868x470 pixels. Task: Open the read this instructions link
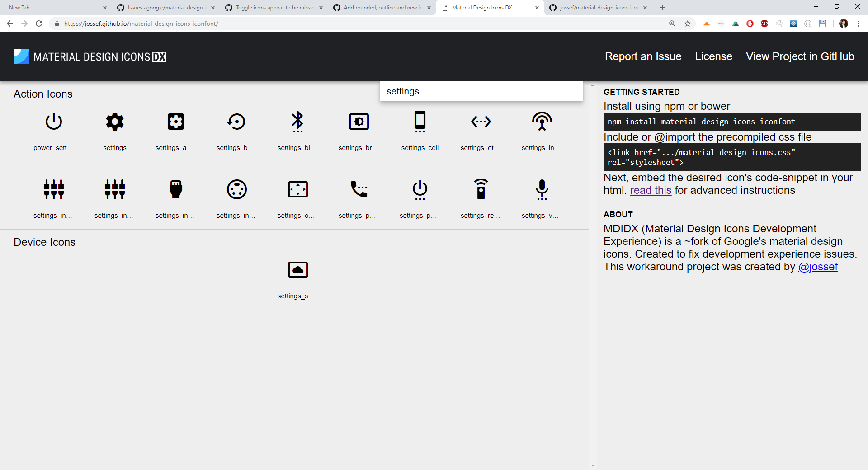[650, 190]
